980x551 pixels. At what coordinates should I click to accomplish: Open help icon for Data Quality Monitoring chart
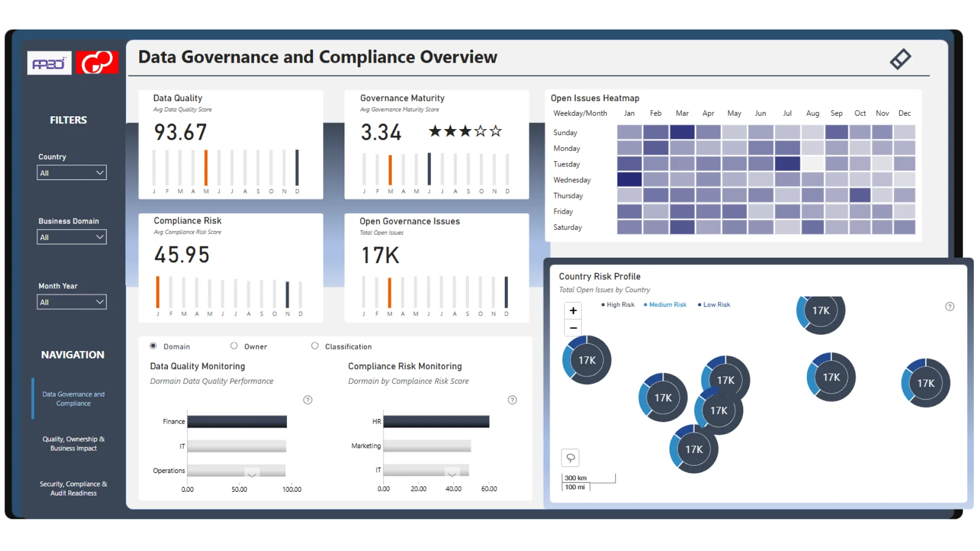point(308,400)
